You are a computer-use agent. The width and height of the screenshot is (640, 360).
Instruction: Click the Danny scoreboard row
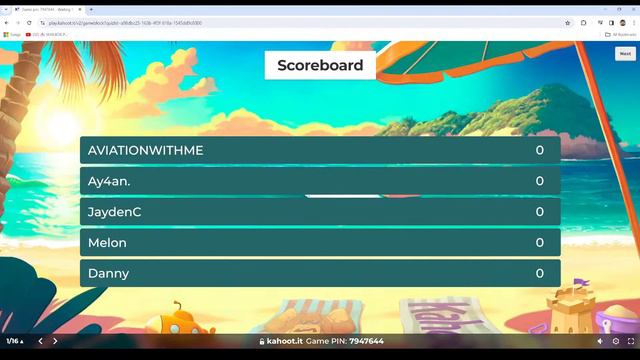(x=320, y=273)
